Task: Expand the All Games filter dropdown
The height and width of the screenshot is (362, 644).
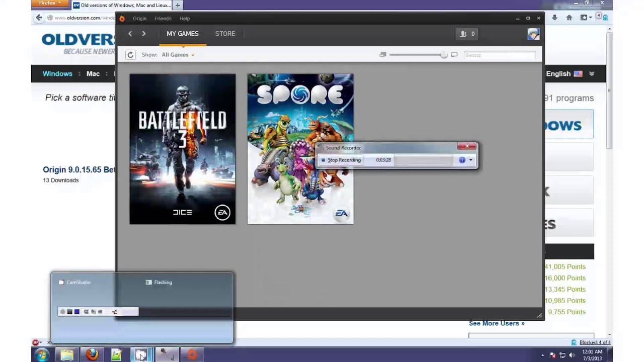Action: 178,55
